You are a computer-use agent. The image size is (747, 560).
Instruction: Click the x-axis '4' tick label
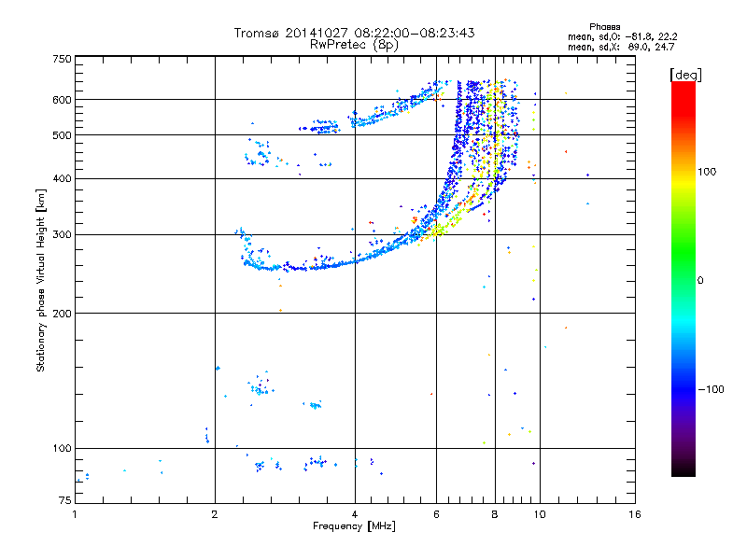pyautogui.click(x=355, y=514)
